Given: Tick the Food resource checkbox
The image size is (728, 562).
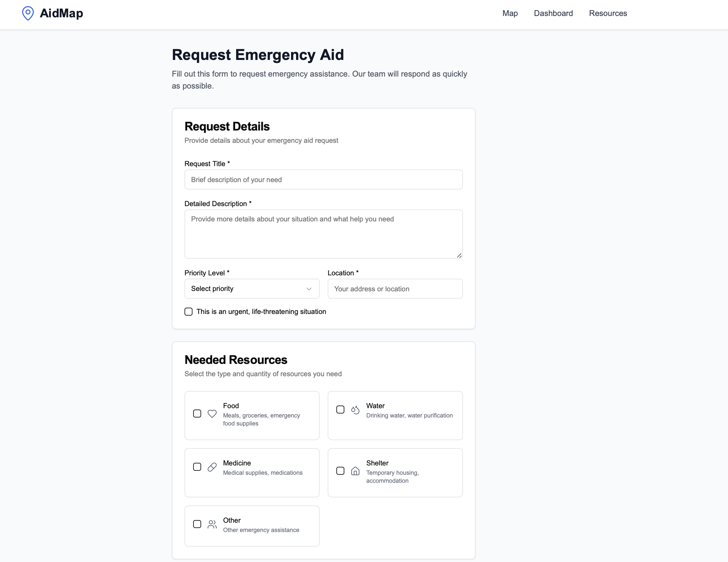Looking at the screenshot, I should [x=197, y=414].
